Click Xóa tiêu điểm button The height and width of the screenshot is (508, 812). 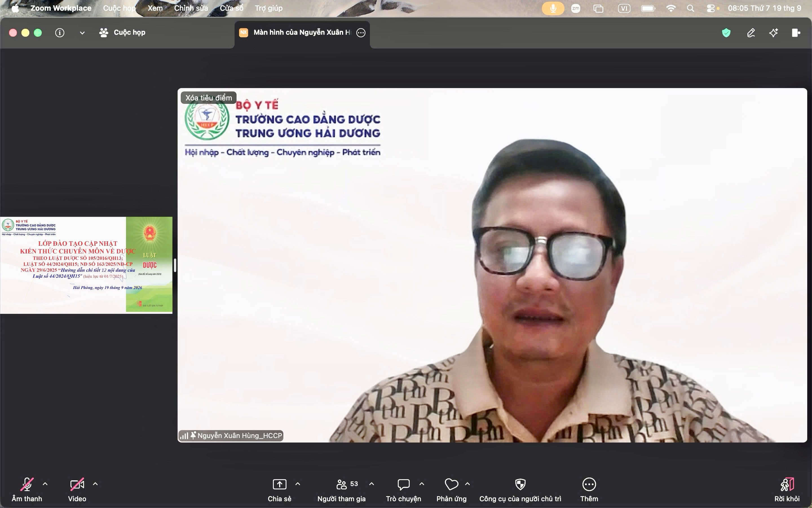pos(209,98)
